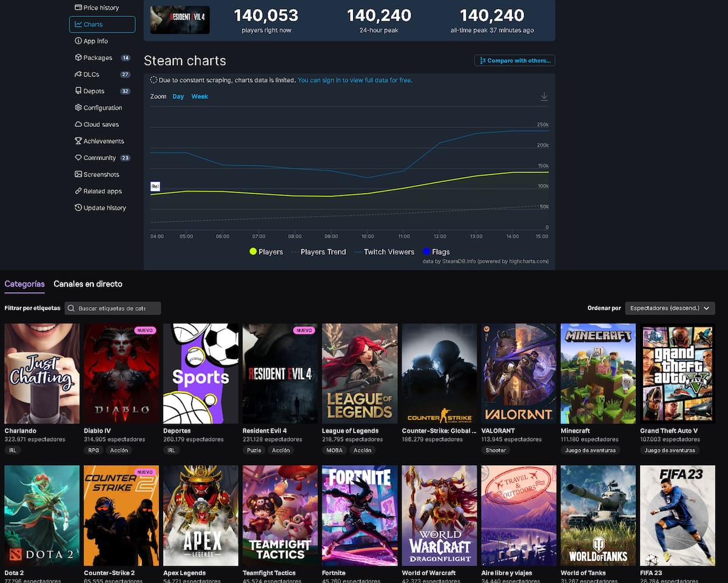
Task: Open Cloud saves sidebar entry
Action: click(96, 124)
